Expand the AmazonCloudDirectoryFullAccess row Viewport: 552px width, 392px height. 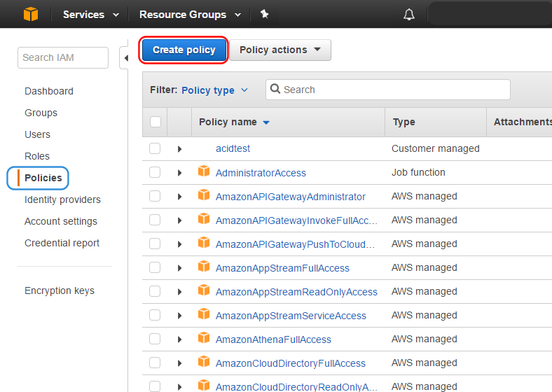coord(179,363)
